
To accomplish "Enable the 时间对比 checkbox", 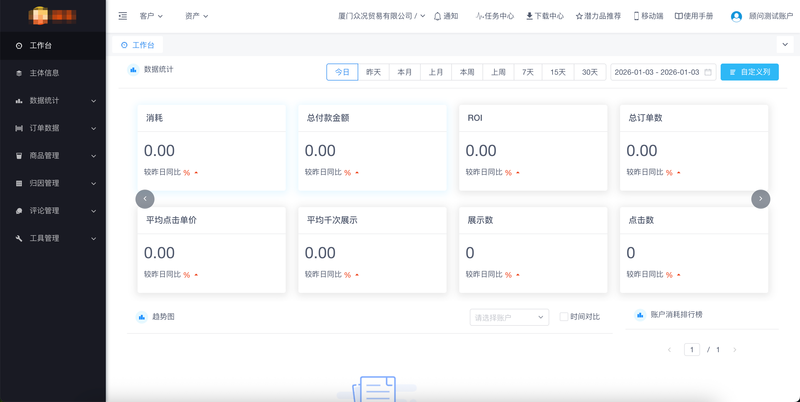I will 564,317.
